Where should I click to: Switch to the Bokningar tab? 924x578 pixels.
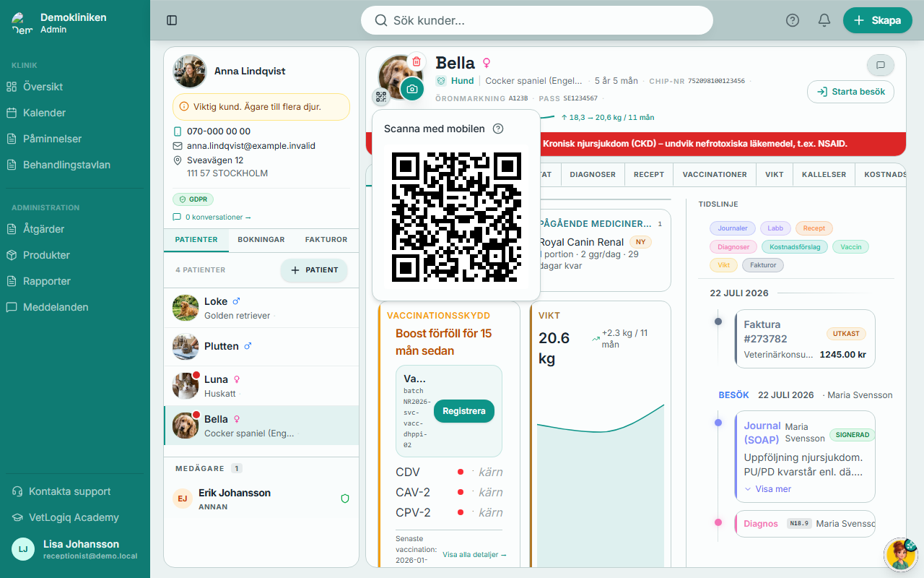click(x=261, y=240)
